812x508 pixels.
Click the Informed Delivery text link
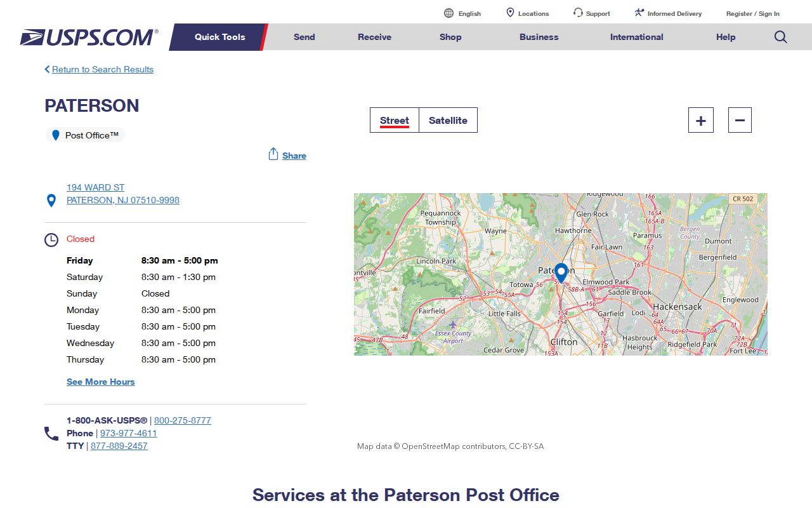674,13
